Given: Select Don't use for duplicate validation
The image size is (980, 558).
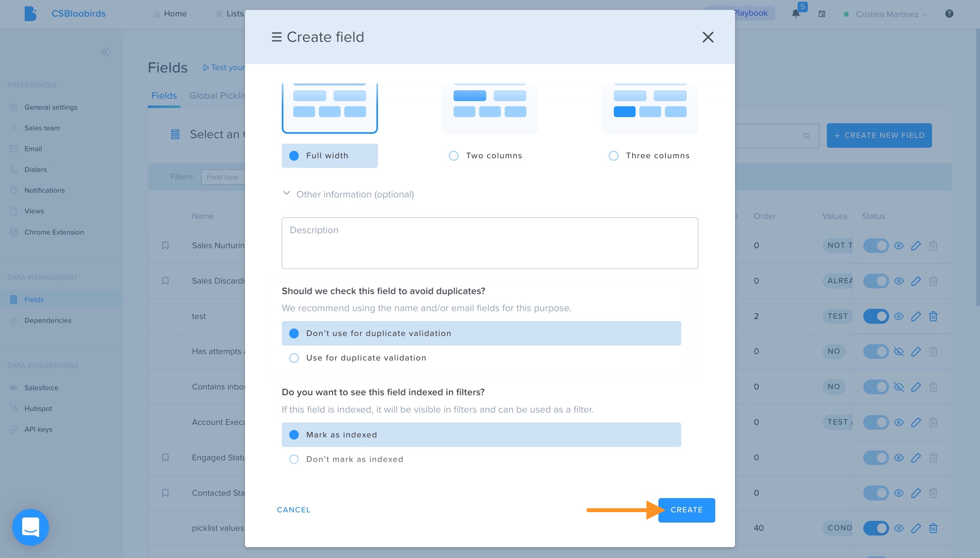Looking at the screenshot, I should [481, 333].
